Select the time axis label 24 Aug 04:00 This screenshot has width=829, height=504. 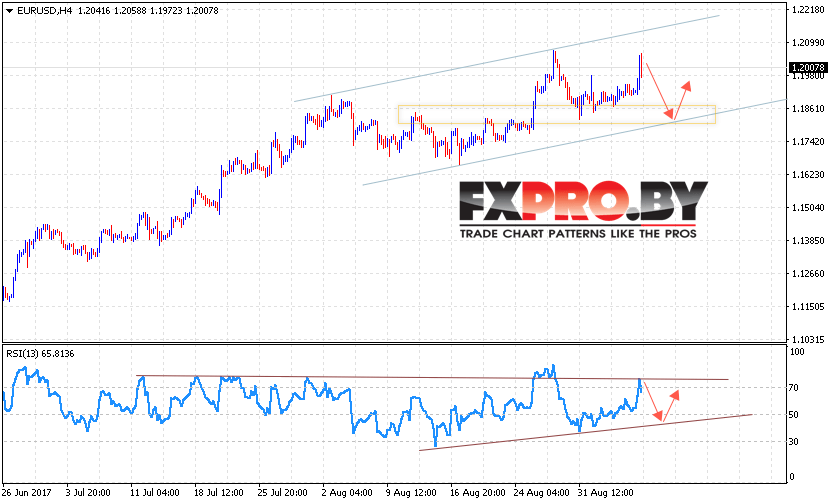[541, 493]
